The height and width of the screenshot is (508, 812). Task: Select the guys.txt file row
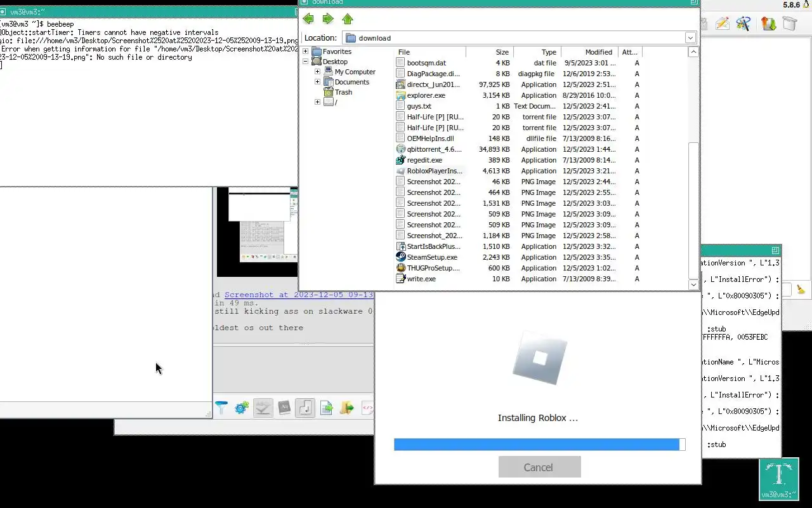click(519, 106)
